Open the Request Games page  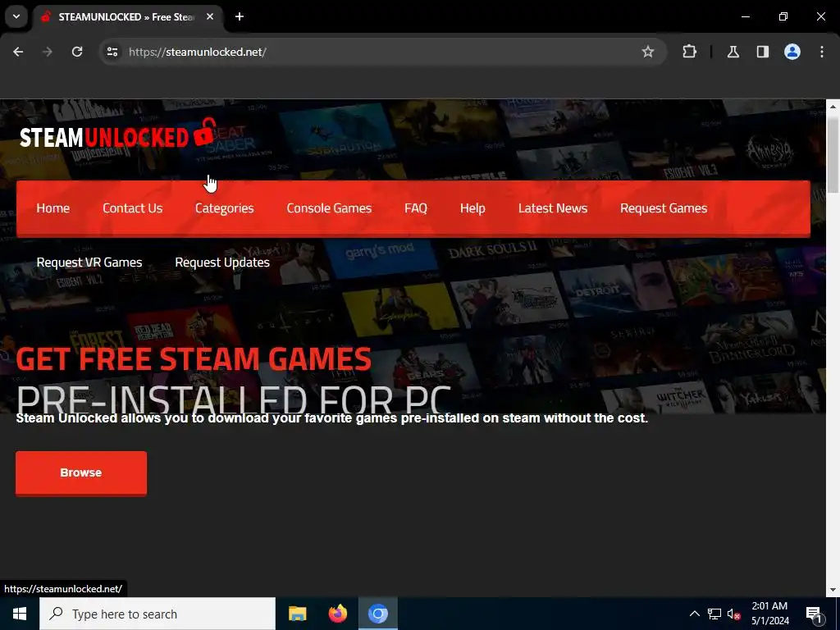click(664, 208)
